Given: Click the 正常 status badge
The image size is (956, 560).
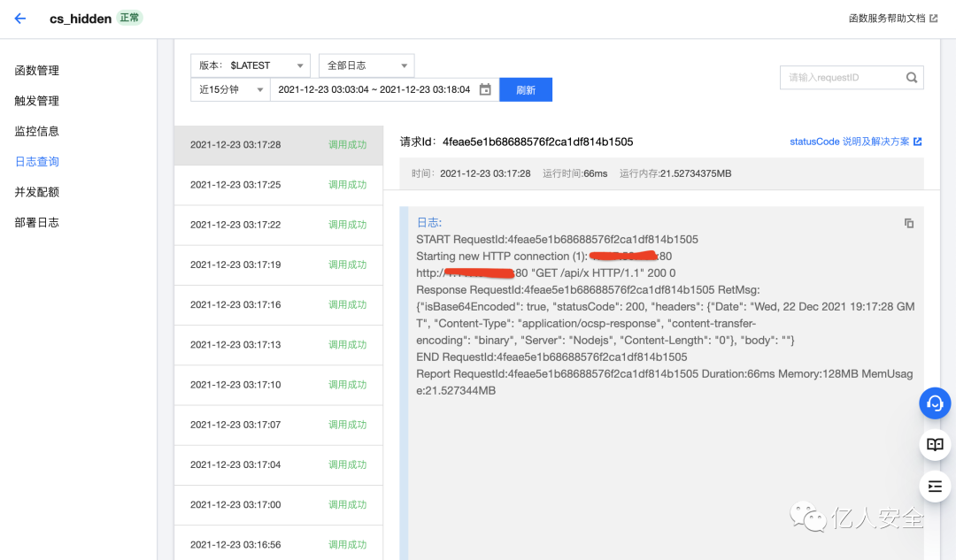Looking at the screenshot, I should point(129,18).
